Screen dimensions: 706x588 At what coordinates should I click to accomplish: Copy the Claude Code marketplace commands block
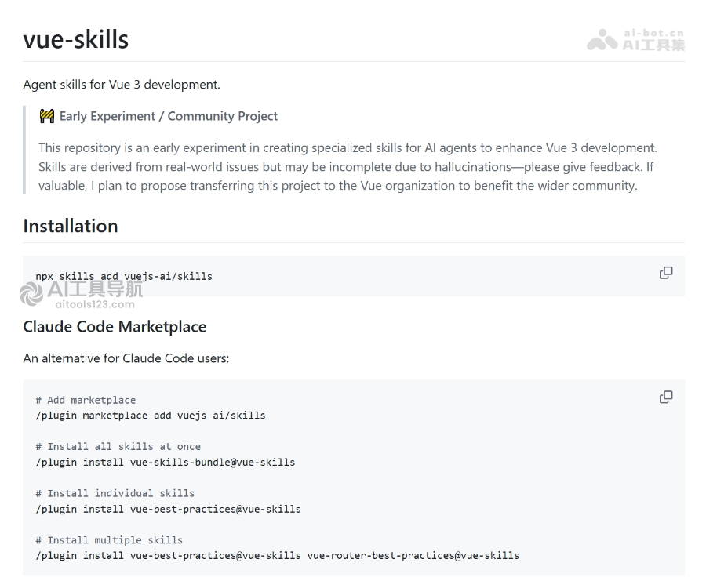666,397
